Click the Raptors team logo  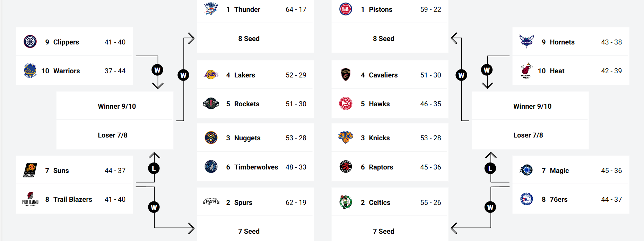(346, 167)
